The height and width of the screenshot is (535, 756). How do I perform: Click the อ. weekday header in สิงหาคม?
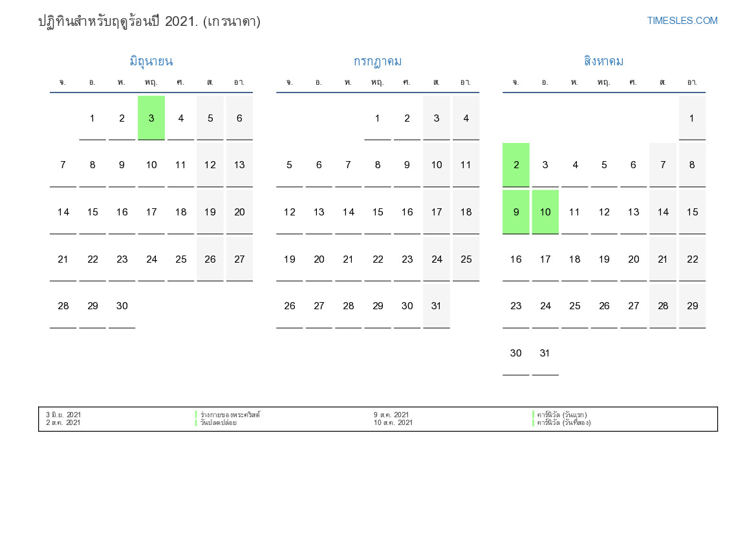coord(545,83)
